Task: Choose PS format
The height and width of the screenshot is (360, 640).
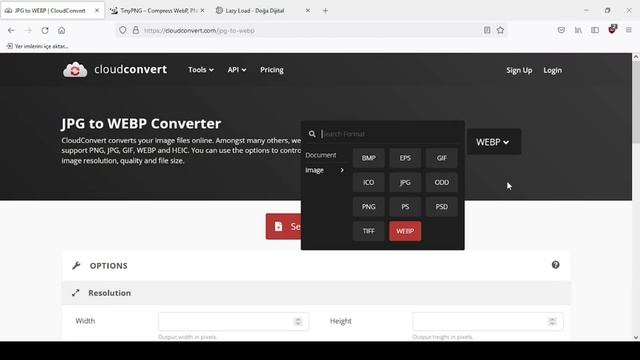Action: pos(405,207)
